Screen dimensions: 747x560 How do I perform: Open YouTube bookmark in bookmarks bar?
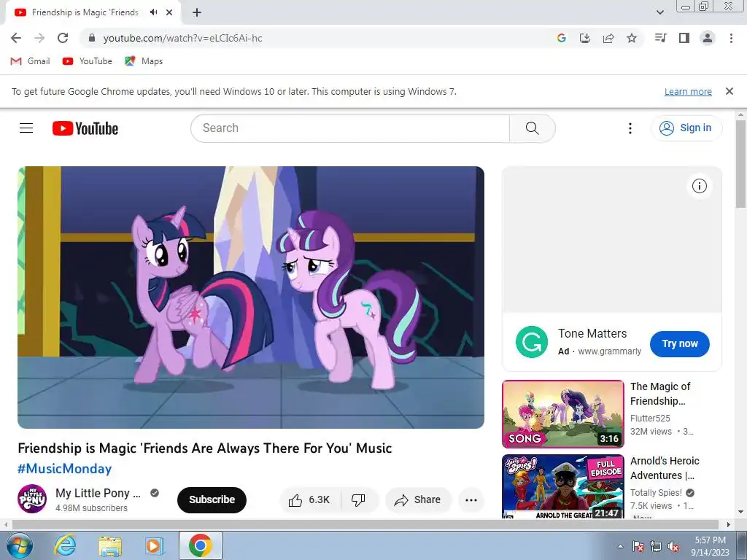tap(88, 61)
